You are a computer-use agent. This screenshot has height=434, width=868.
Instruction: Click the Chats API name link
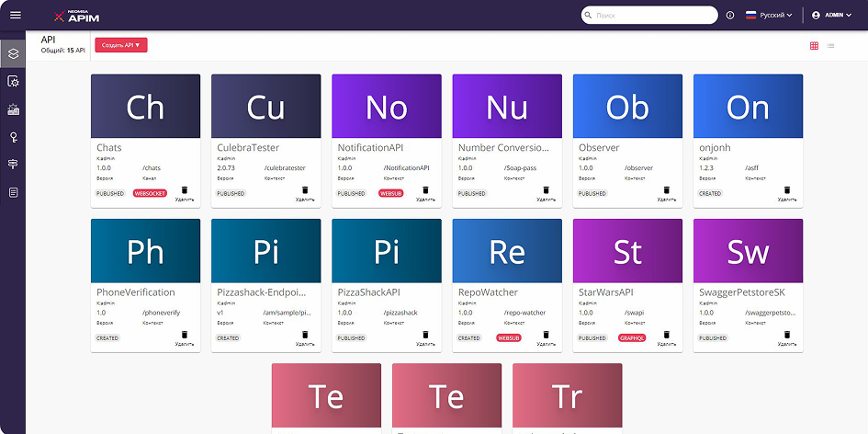[109, 148]
